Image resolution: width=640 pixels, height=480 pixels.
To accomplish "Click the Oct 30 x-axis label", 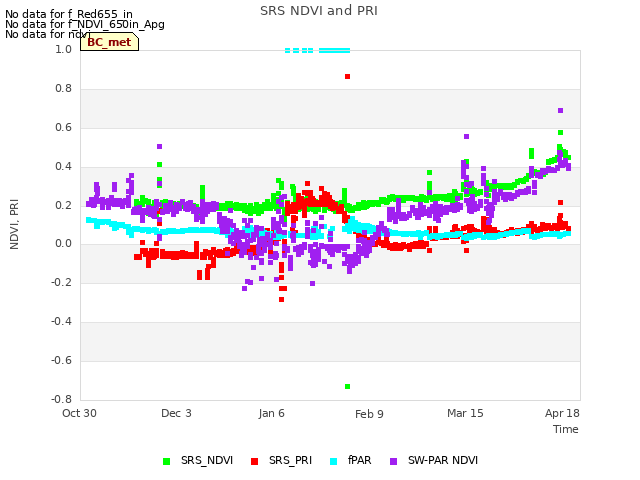I will click(79, 413).
